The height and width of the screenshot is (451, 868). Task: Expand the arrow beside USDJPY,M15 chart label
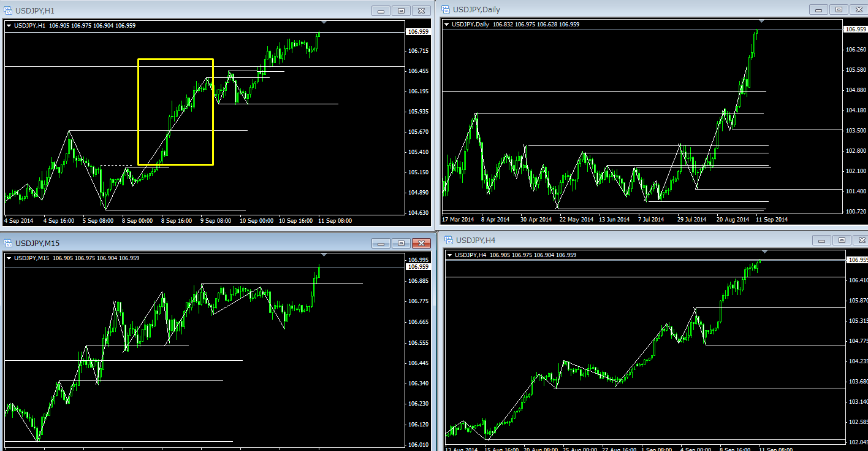point(9,258)
